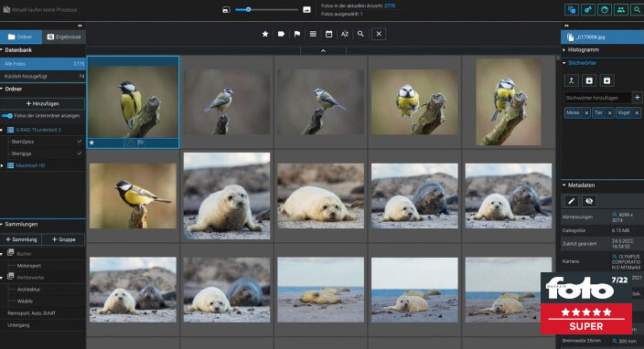Image resolution: width=644 pixels, height=349 pixels.
Task: Click the color label filter icon
Action: coord(281,34)
